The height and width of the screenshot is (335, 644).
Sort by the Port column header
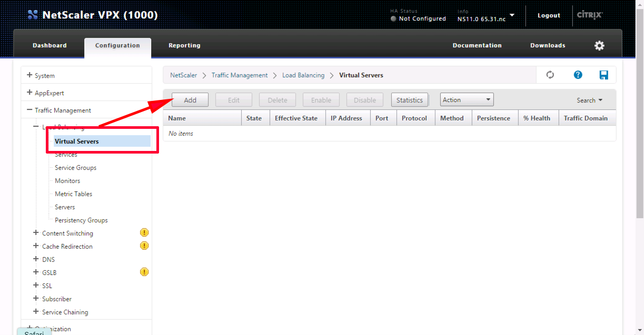tap(383, 118)
